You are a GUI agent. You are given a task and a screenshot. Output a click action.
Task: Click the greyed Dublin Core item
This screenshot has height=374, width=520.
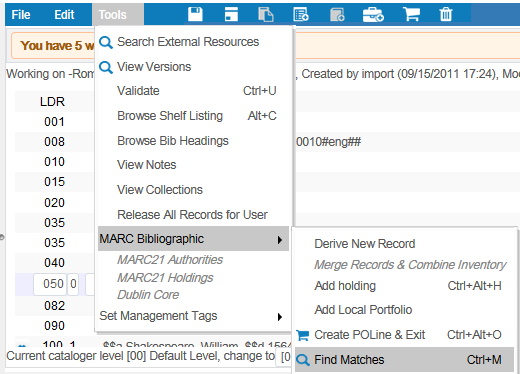pyautogui.click(x=148, y=295)
